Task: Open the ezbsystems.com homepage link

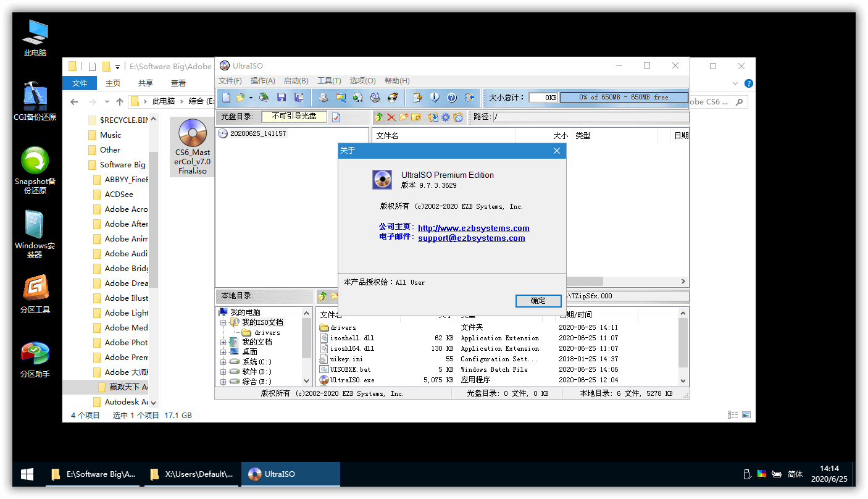Action: click(474, 228)
